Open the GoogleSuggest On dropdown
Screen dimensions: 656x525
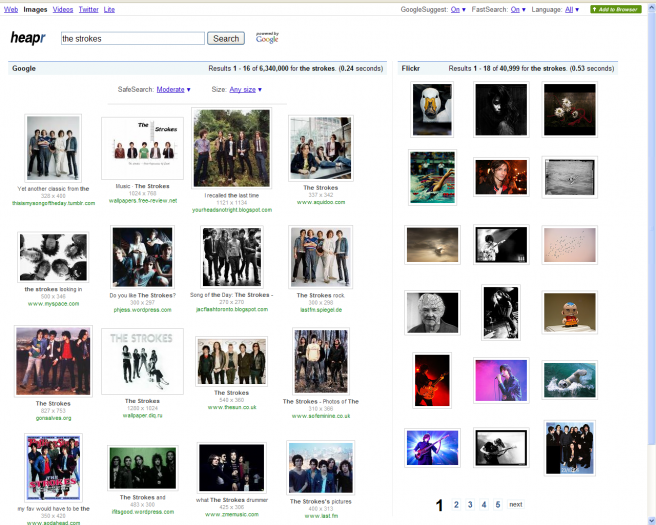tap(458, 9)
